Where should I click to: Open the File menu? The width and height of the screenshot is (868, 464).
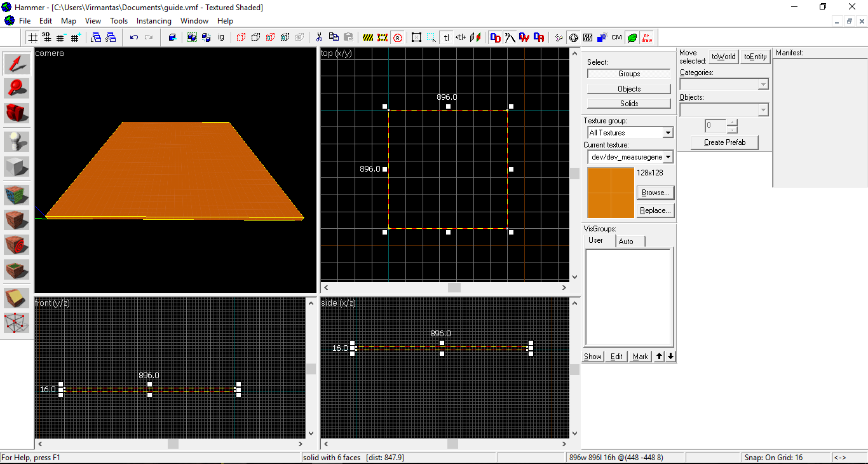(x=25, y=21)
